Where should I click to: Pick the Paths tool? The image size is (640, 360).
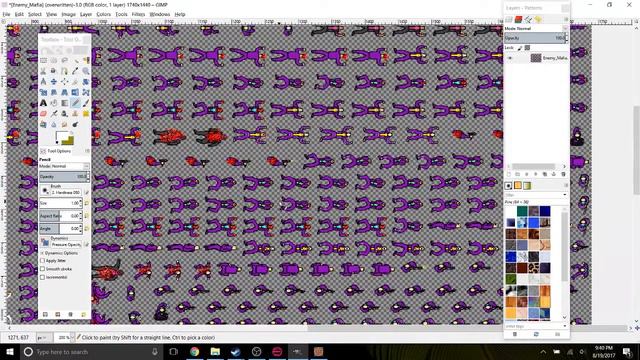64,71
